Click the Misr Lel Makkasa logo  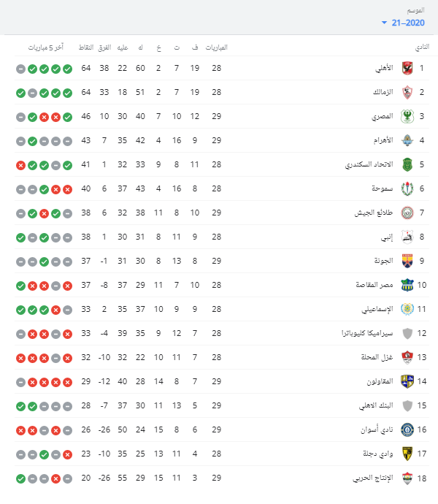click(407, 285)
